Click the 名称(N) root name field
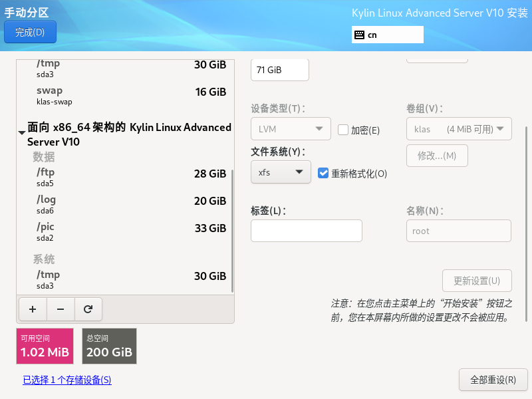This screenshot has height=399, width=532. point(459,231)
